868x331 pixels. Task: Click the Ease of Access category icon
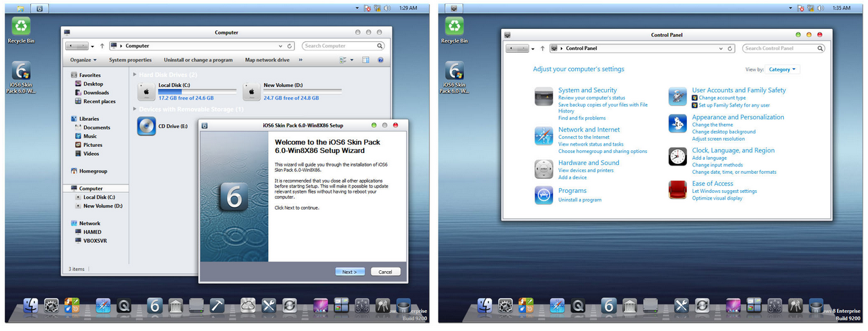pyautogui.click(x=677, y=190)
